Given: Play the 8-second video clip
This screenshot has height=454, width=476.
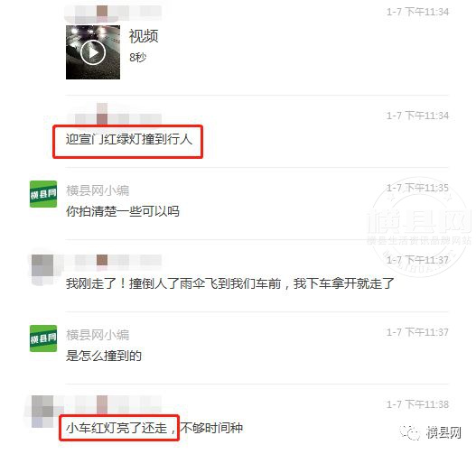Looking at the screenshot, I should coord(93,52).
